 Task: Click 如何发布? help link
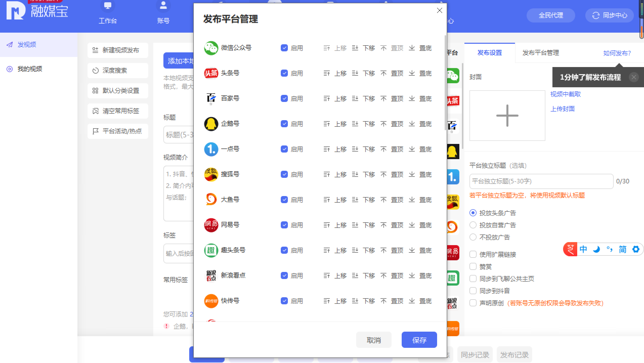[617, 53]
